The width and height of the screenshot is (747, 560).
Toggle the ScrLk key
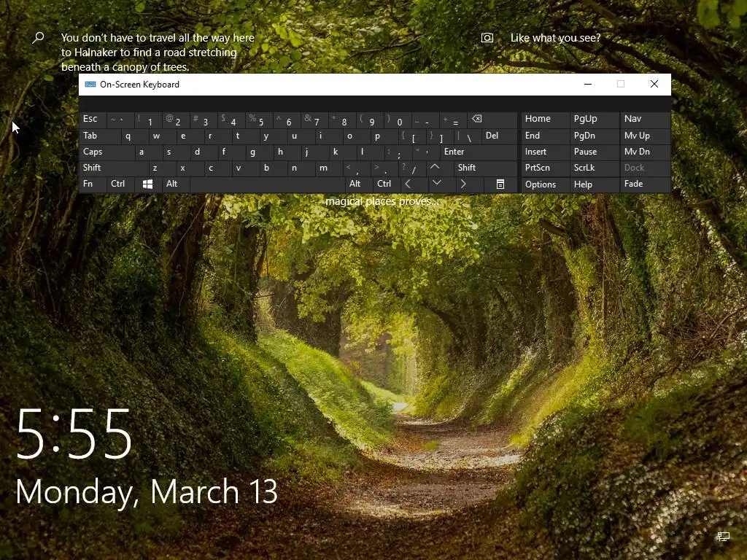593,168
